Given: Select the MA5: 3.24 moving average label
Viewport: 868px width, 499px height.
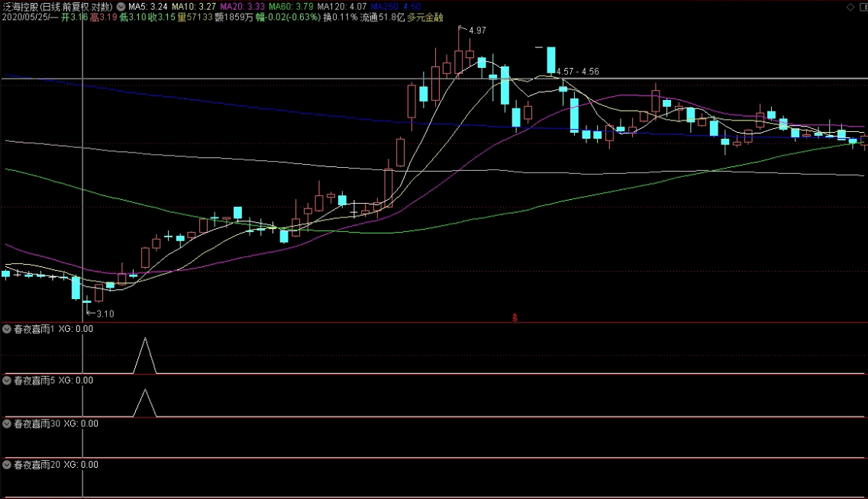Looking at the screenshot, I should 148,7.
